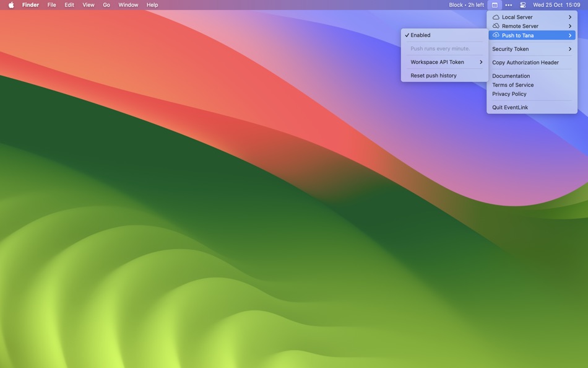Image resolution: width=588 pixels, height=368 pixels.
Task: Open the Finder menu
Action: (x=30, y=5)
